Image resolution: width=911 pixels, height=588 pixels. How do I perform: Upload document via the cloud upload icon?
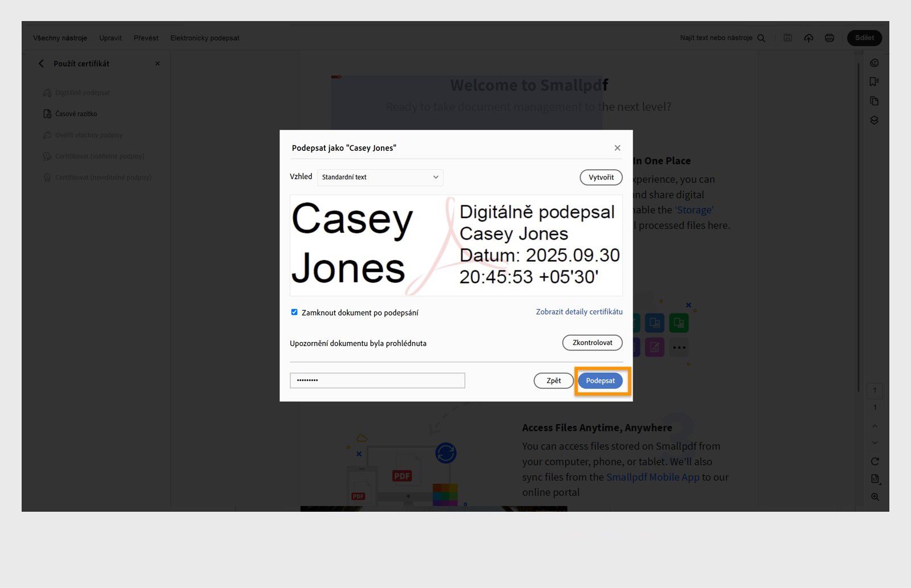coord(809,38)
